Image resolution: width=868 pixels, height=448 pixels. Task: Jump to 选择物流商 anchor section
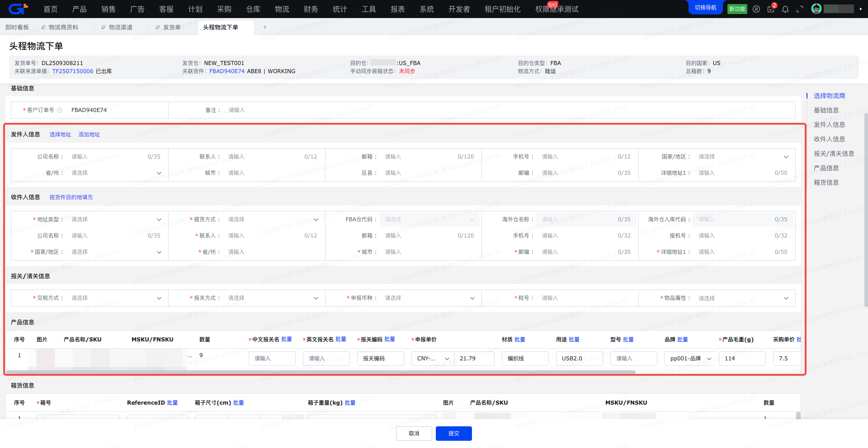[x=830, y=96]
